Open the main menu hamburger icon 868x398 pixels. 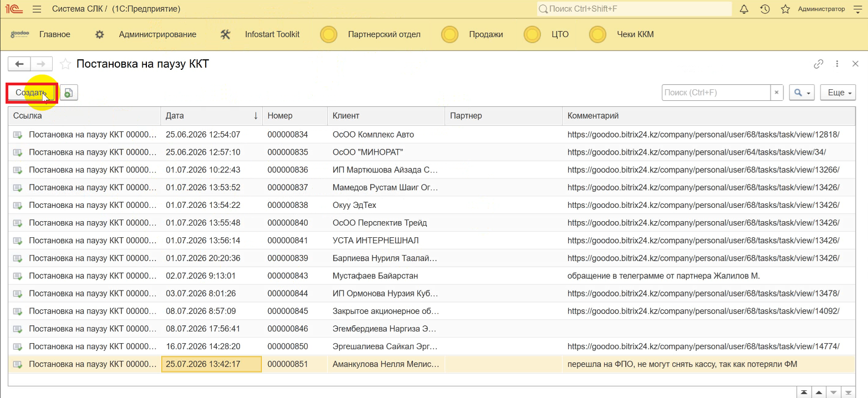tap(37, 9)
